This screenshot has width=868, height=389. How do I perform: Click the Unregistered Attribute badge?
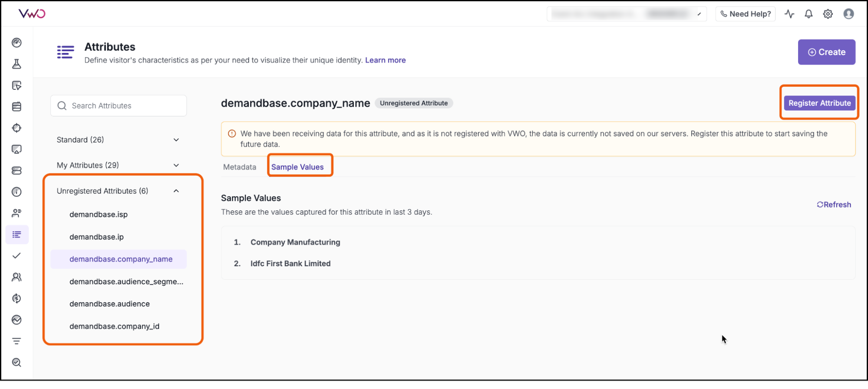pos(414,103)
